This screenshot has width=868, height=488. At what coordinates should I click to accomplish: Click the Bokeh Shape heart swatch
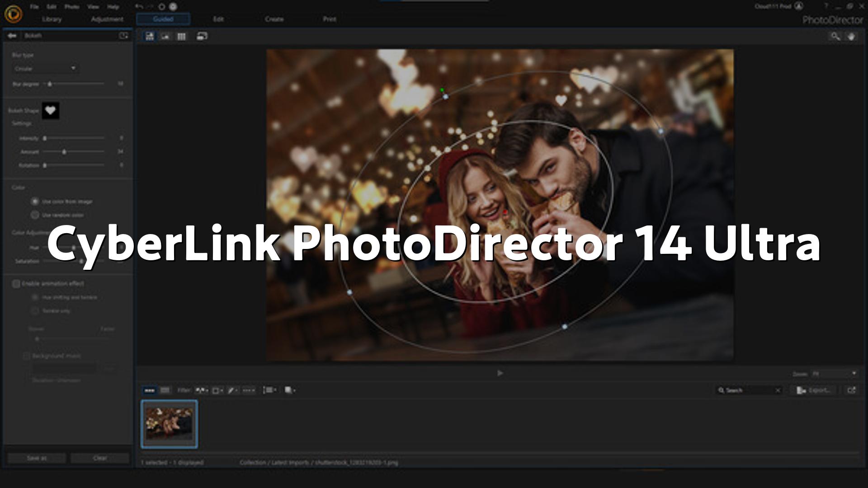click(x=51, y=111)
